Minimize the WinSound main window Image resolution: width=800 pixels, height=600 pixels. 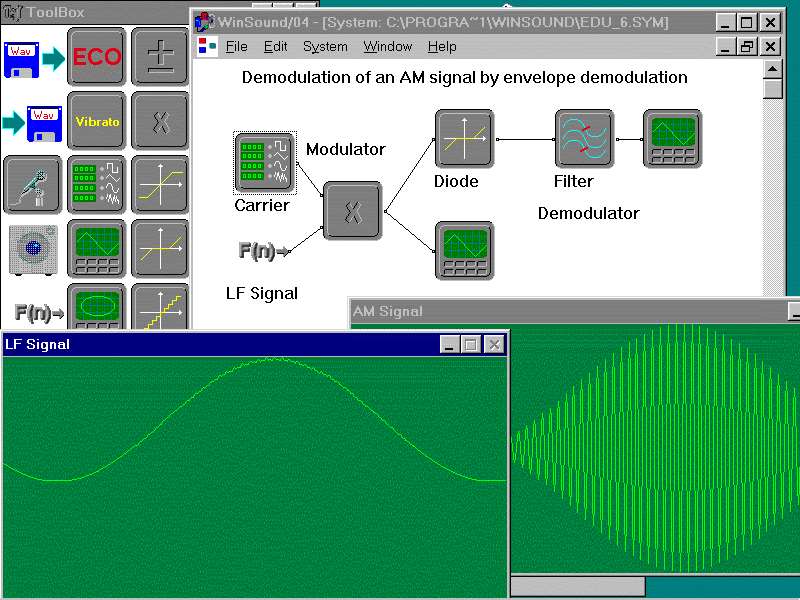(x=725, y=22)
